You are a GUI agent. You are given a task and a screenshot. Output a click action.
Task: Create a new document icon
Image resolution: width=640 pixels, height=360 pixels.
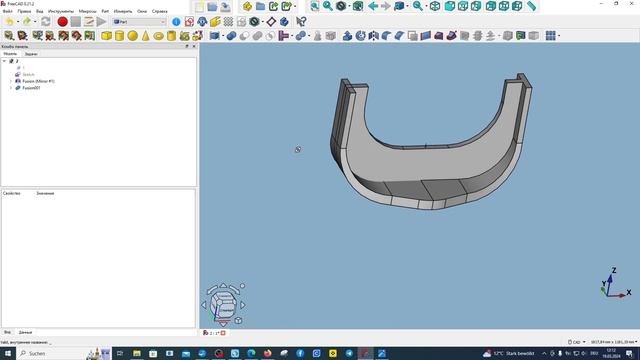199,6
